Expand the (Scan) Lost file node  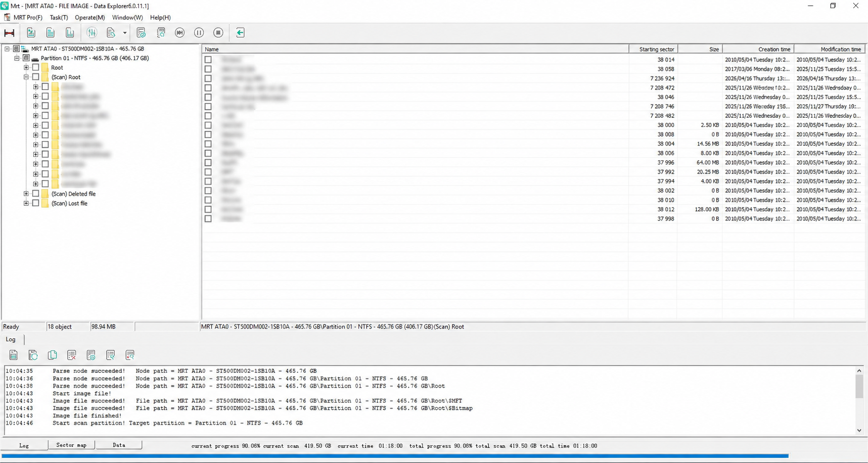tap(26, 203)
